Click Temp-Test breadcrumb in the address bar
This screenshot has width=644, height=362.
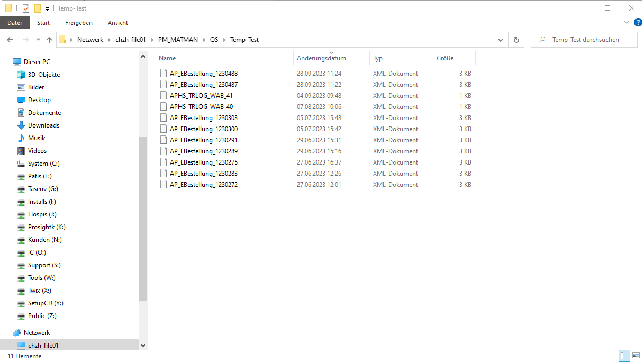[244, 40]
